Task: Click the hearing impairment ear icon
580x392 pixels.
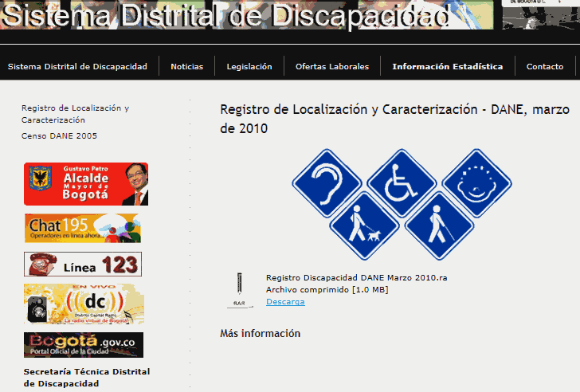Action: click(x=327, y=183)
